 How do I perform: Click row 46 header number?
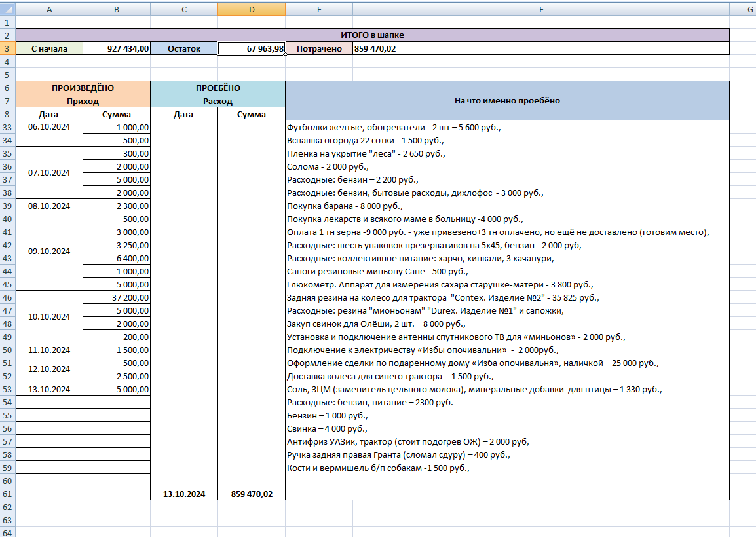[7, 297]
